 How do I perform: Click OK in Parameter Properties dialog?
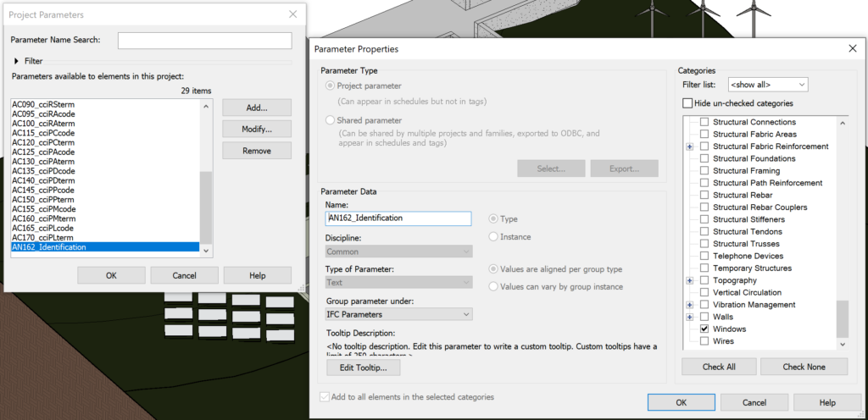pyautogui.click(x=682, y=402)
